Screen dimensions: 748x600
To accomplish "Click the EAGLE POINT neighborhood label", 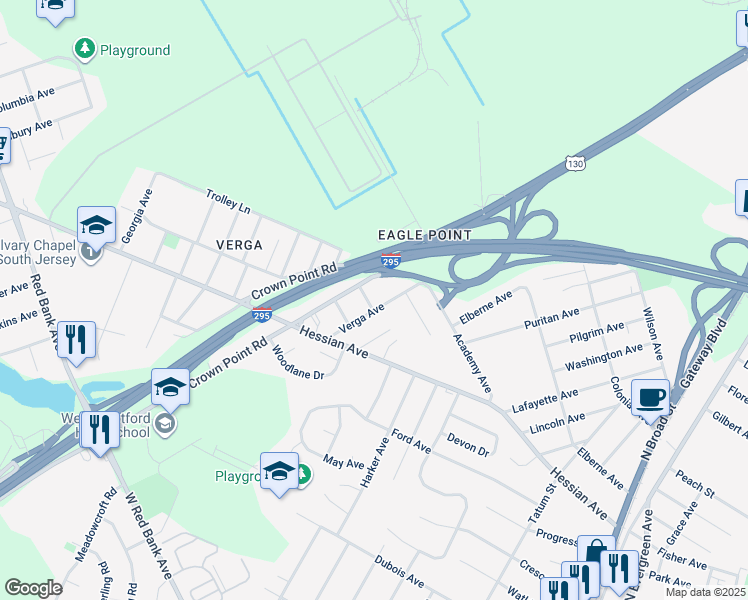I will tap(425, 235).
